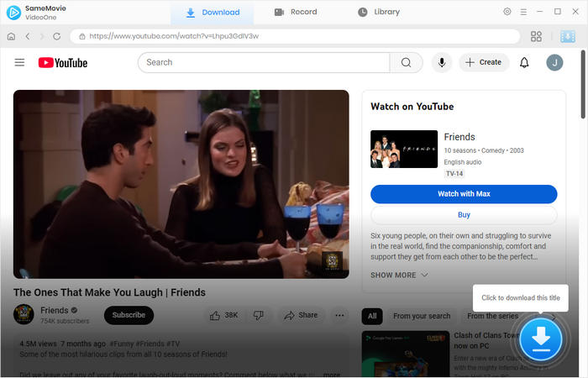The height and width of the screenshot is (378, 588).
Task: Open the Download tab
Action: (x=213, y=13)
